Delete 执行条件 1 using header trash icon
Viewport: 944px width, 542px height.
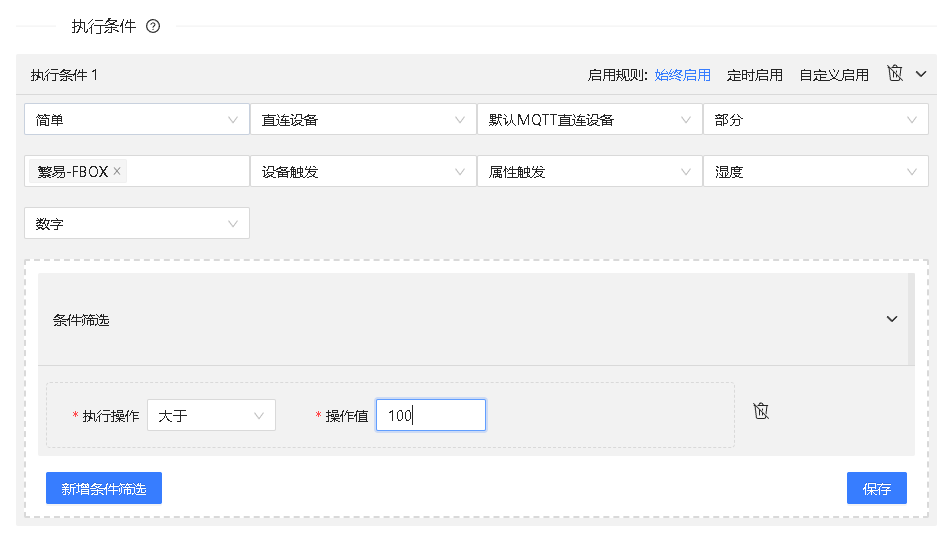[x=895, y=74]
